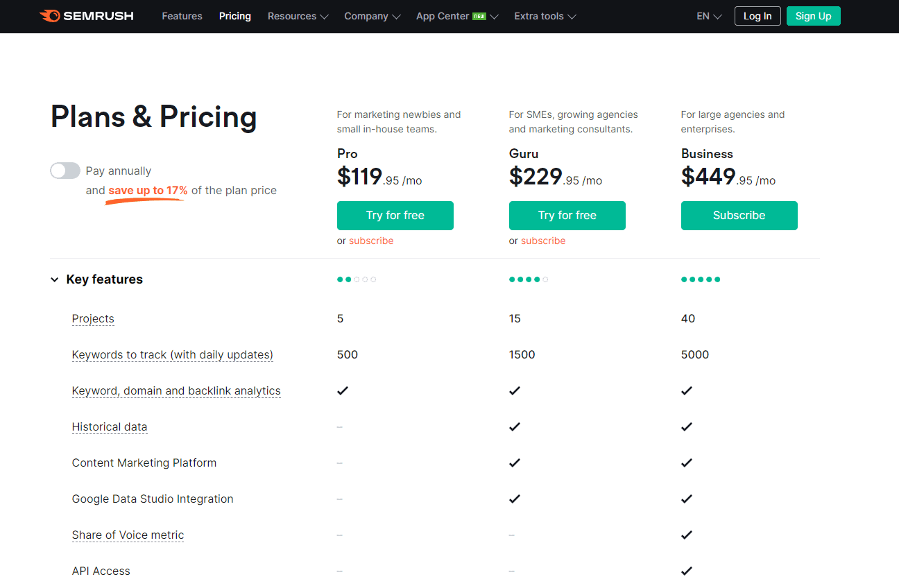Click the Business plan $449.95 price
The image size is (899, 588).
tap(728, 178)
